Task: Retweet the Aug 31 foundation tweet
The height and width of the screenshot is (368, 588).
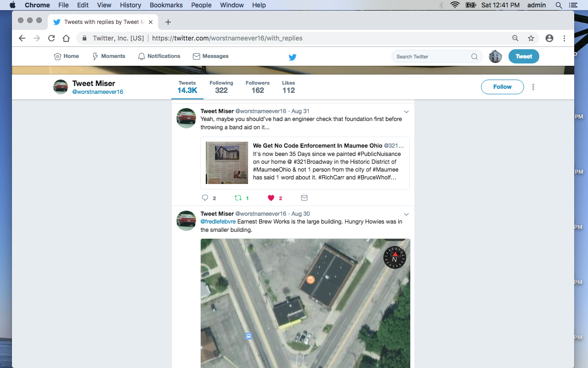Action: tap(238, 198)
